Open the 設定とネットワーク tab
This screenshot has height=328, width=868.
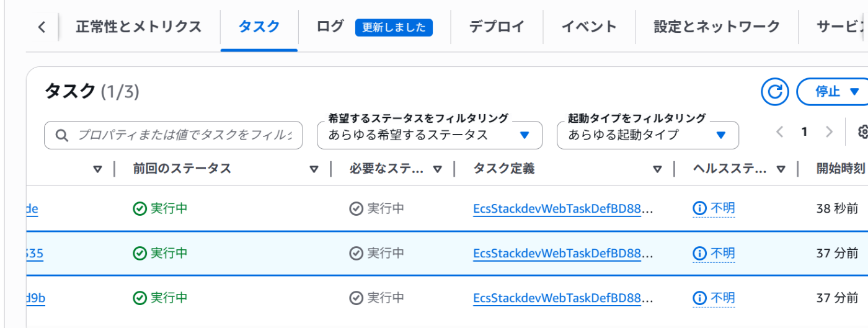tap(717, 27)
